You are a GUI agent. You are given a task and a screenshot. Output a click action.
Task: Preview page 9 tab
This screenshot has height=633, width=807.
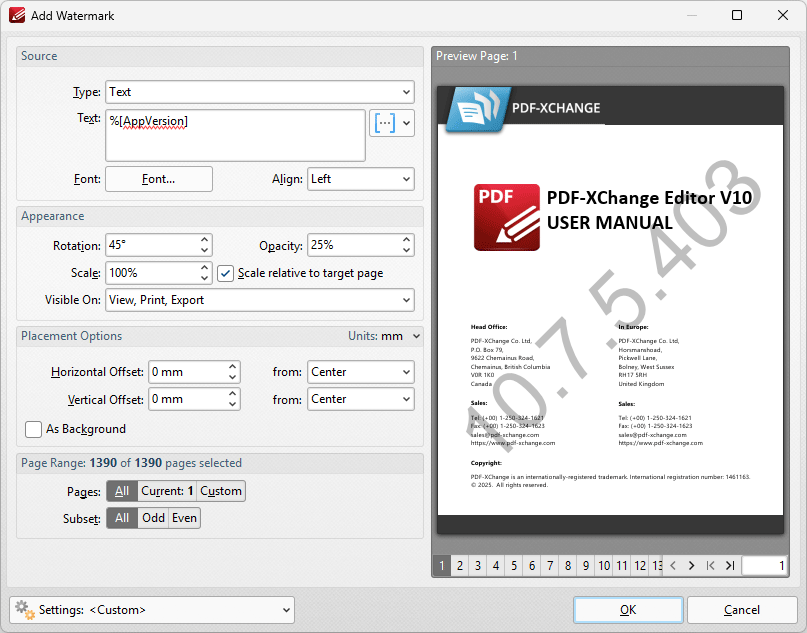[x=586, y=566]
